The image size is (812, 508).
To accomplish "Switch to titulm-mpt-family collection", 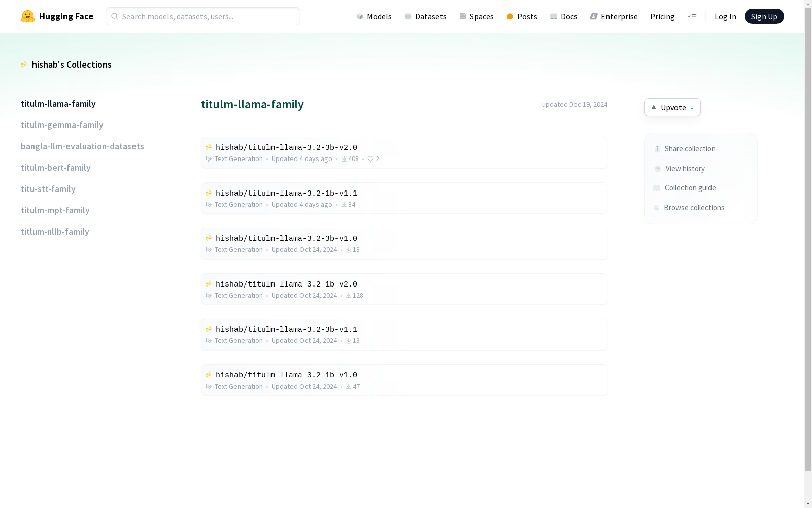I will 55,210.
